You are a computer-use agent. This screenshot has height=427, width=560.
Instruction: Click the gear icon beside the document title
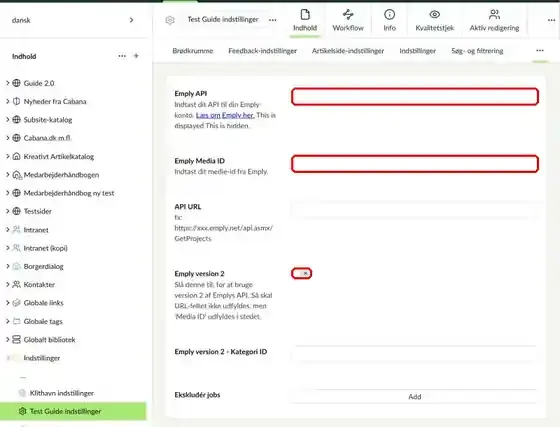tap(170, 20)
